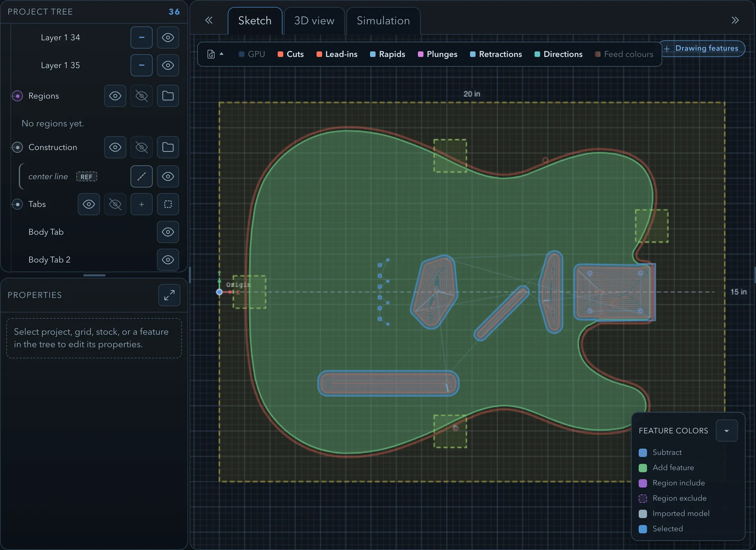This screenshot has height=550, width=756.
Task: Toggle visibility of Body Tab 2
Action: (168, 260)
